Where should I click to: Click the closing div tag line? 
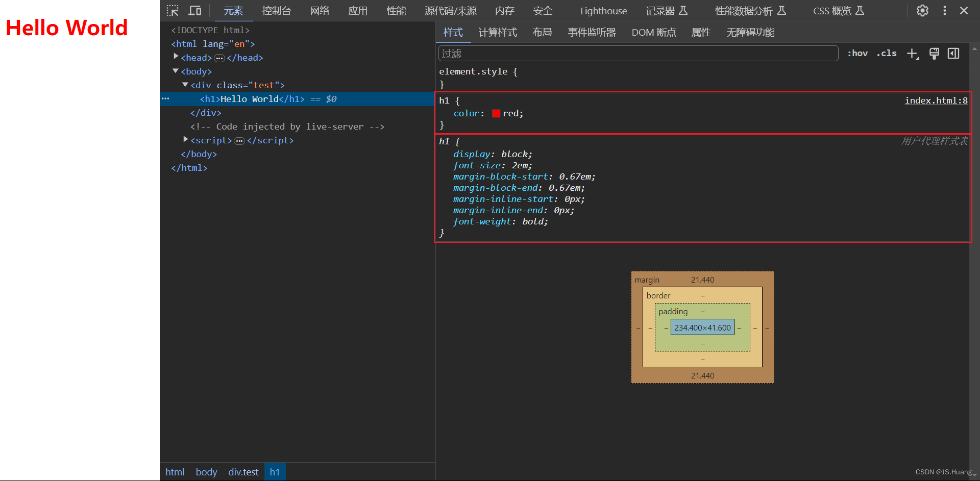pyautogui.click(x=206, y=113)
